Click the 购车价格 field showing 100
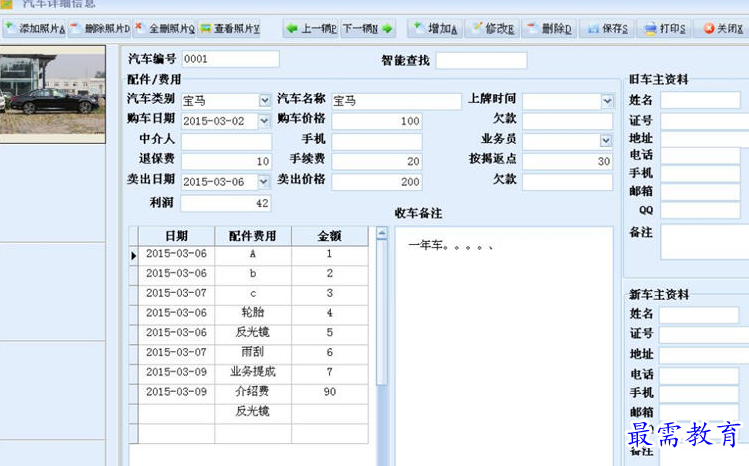 coord(377,121)
